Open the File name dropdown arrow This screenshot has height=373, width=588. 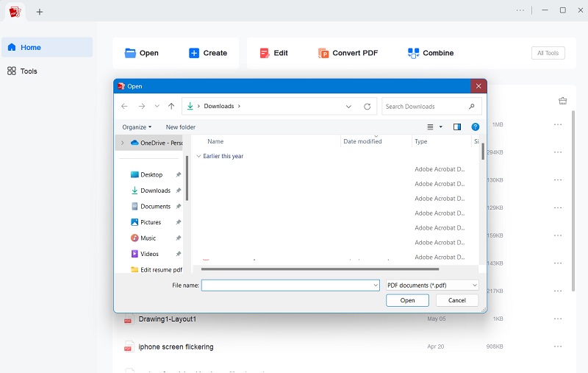(376, 285)
